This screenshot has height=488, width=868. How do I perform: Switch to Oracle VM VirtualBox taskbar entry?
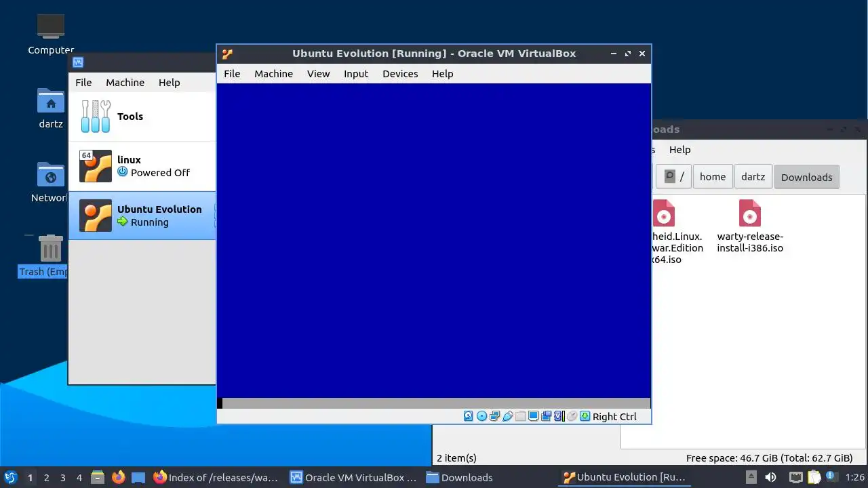353,477
